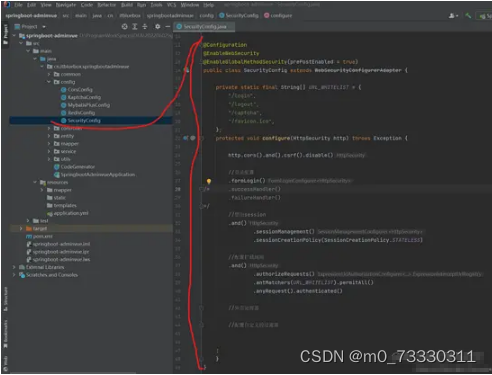Hide the Project panel with the minus icon
The image size is (492, 375).
[168, 26]
